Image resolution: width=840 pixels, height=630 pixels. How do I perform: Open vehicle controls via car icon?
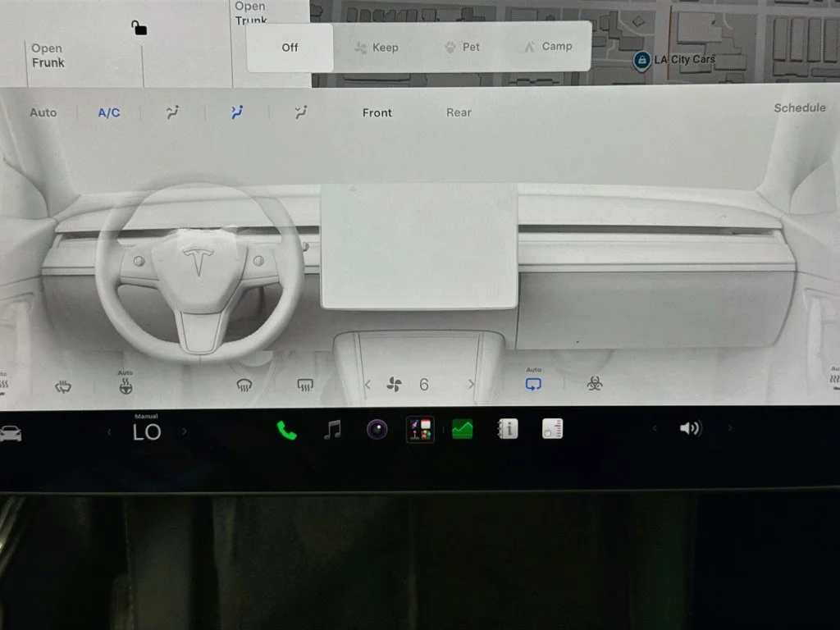(x=11, y=433)
